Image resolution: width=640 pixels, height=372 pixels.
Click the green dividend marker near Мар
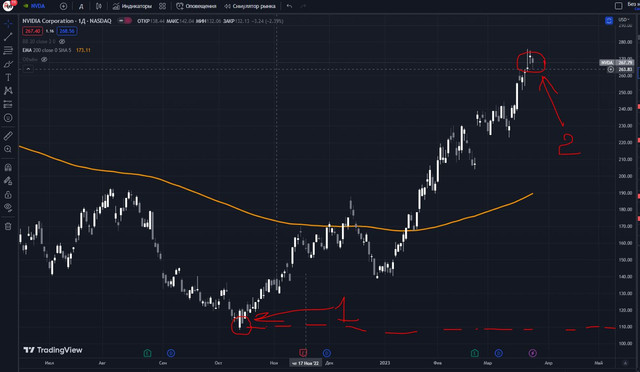coord(474,353)
